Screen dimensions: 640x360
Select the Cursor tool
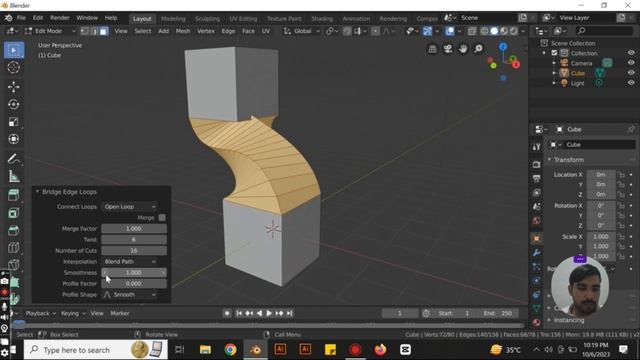[x=13, y=67]
